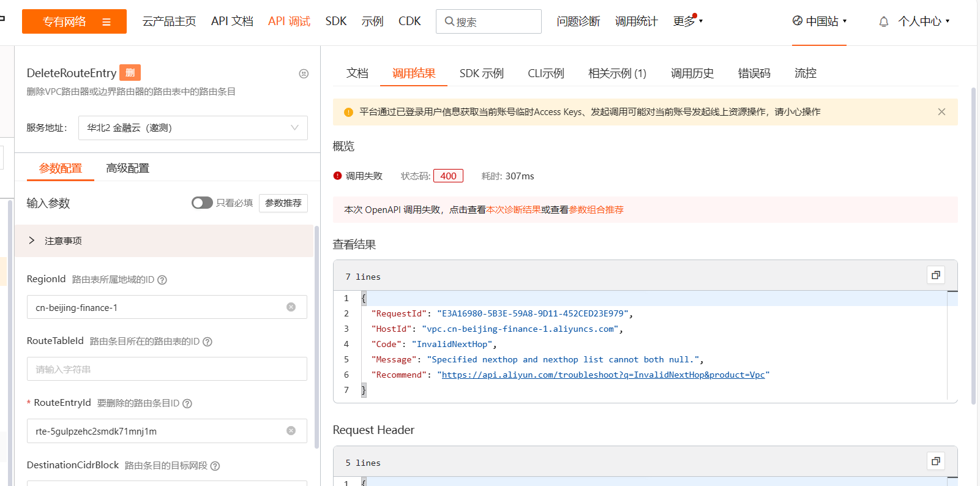Click the search magnifier icon
The image size is (980, 486).
click(449, 21)
